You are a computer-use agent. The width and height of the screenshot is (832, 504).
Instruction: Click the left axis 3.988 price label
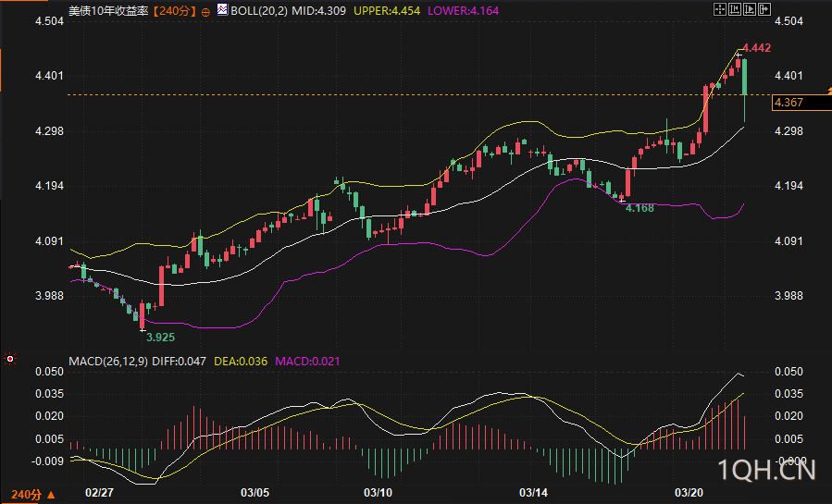pos(49,296)
